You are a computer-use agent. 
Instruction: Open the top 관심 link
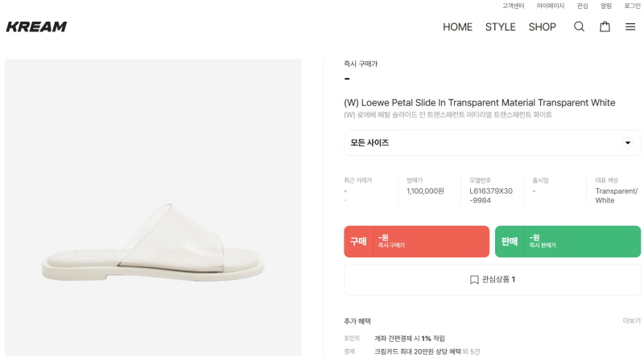point(582,6)
